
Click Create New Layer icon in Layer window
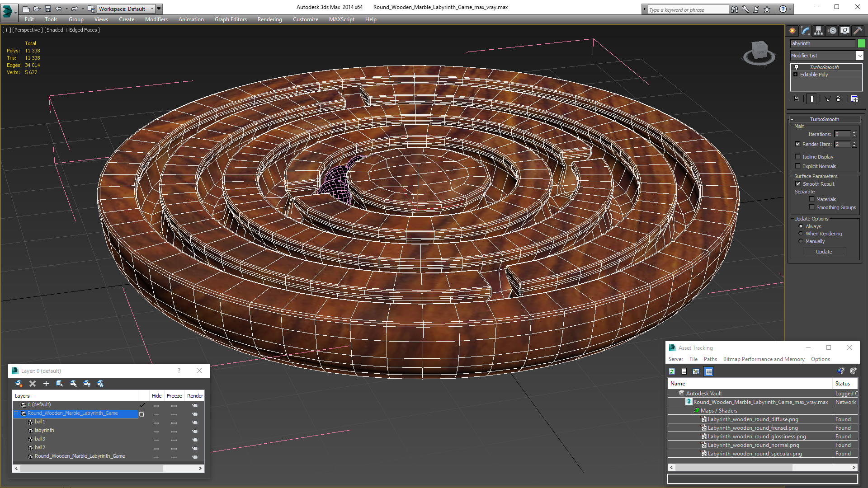coord(19,384)
